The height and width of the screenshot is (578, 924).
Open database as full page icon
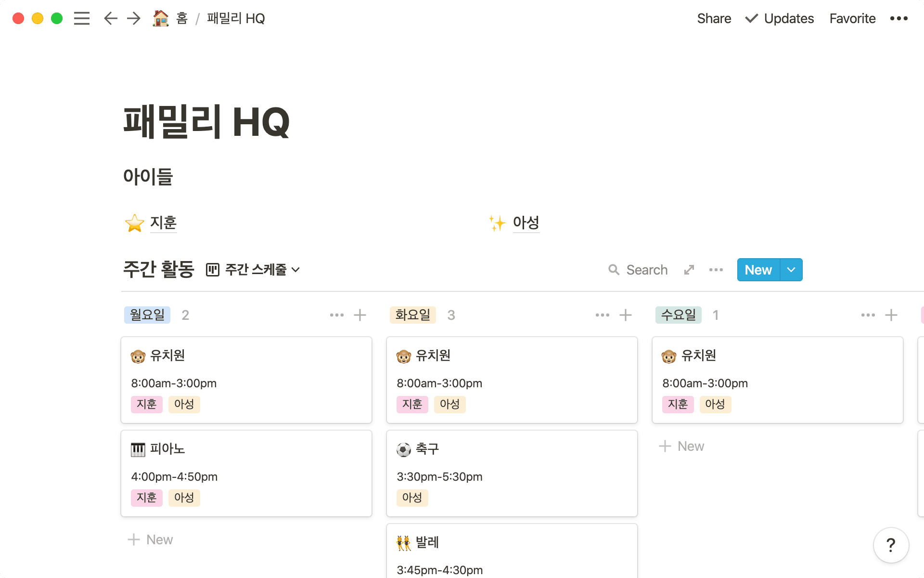pos(689,270)
